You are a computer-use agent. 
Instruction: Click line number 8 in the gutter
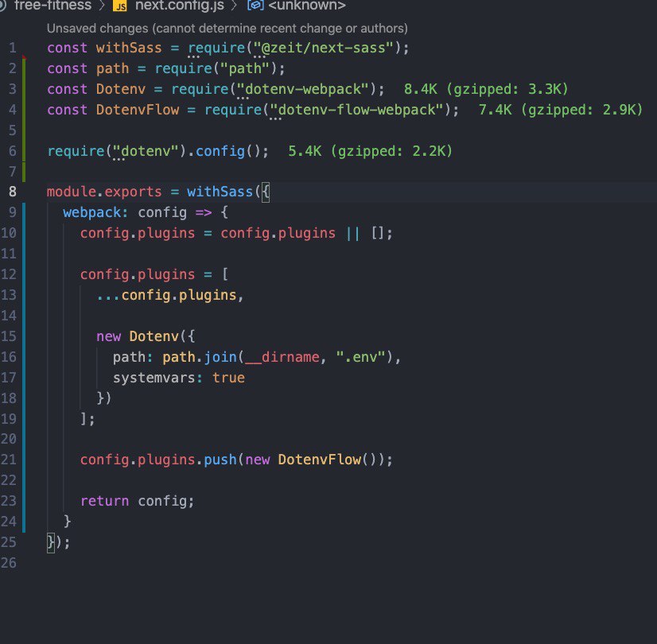[x=13, y=192]
